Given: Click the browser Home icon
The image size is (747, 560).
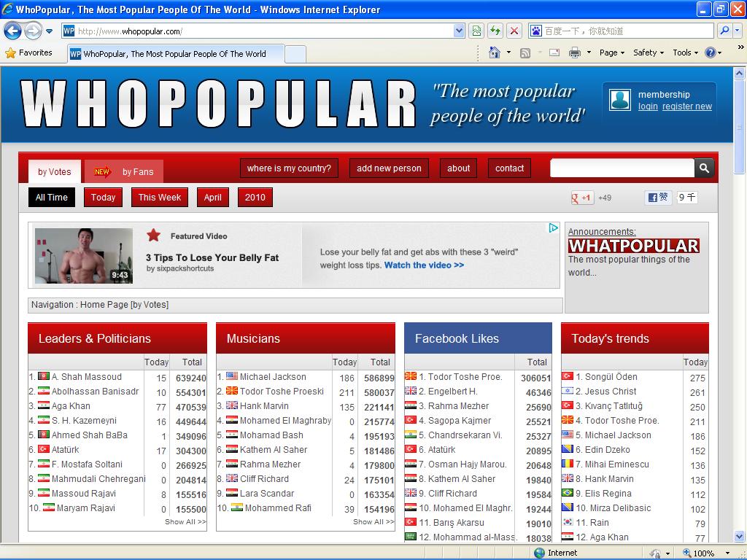Looking at the screenshot, I should (495, 52).
